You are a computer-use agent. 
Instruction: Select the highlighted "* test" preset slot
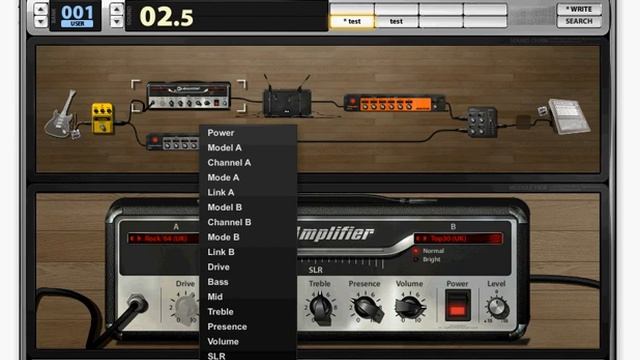point(352,21)
